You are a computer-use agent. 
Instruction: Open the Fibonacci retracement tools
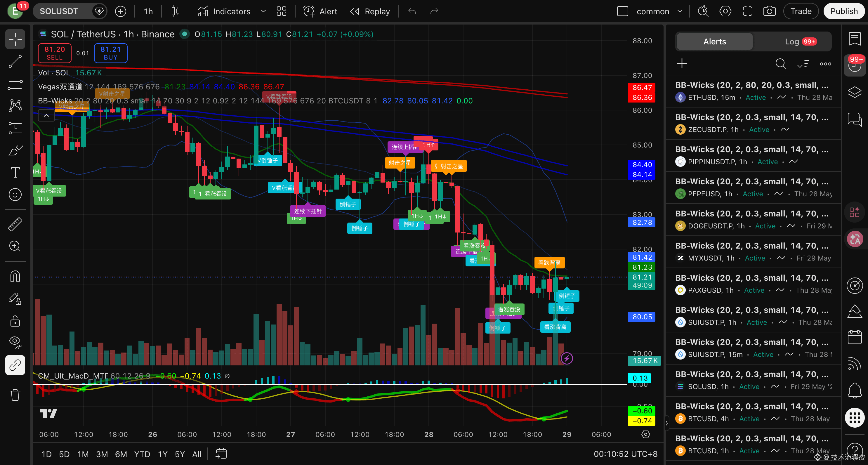(15, 84)
